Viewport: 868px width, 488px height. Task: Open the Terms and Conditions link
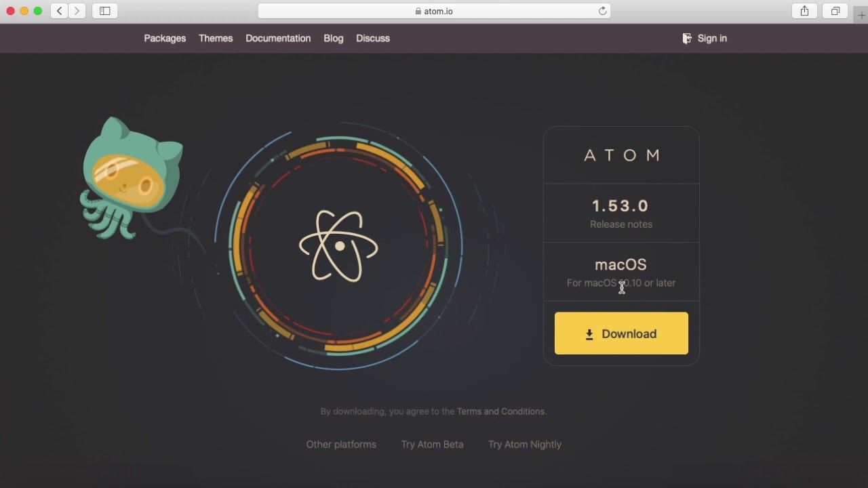point(500,411)
